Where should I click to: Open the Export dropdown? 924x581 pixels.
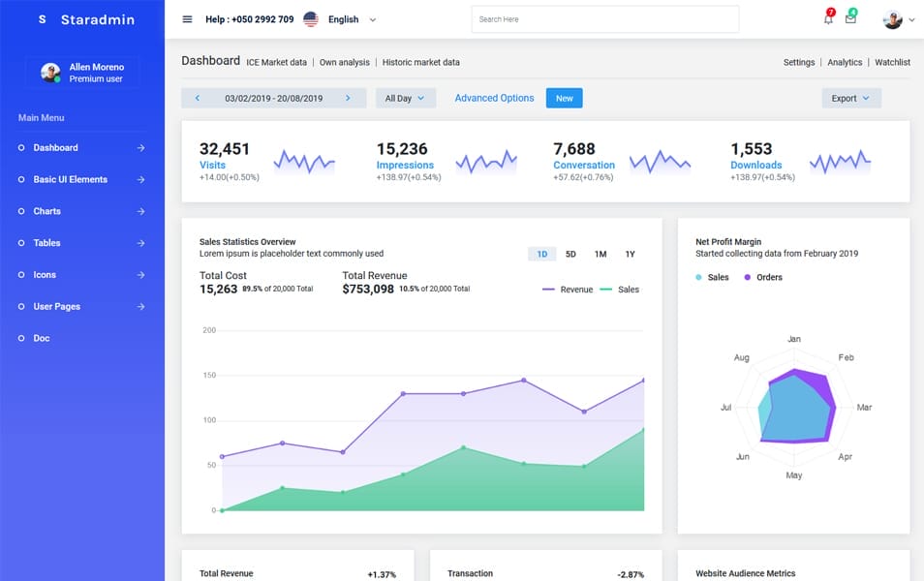pyautogui.click(x=850, y=98)
